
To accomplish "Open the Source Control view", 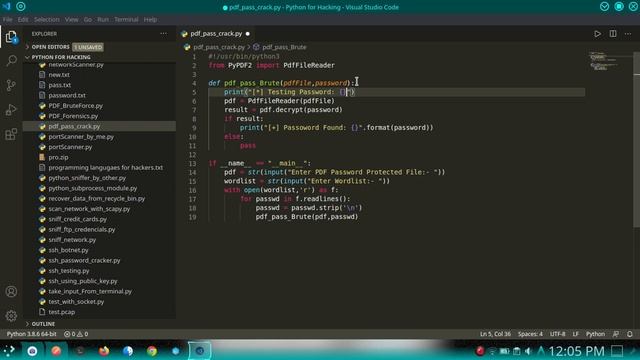I will click(11, 85).
